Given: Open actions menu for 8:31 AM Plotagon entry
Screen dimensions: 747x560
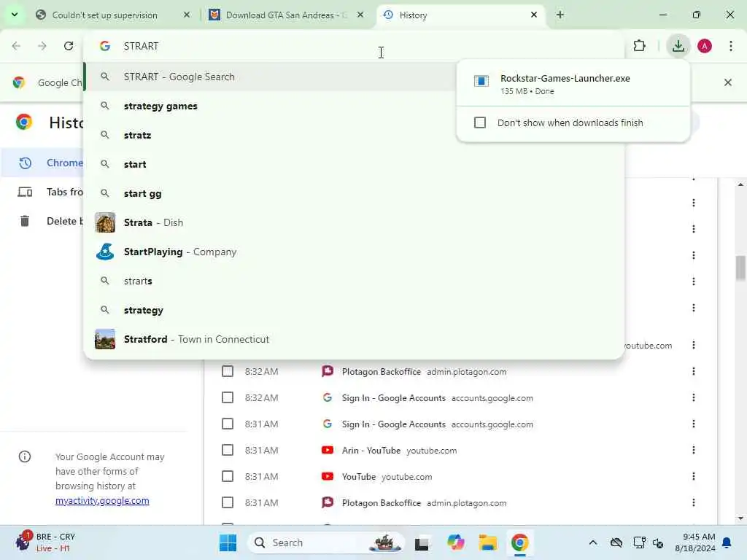Looking at the screenshot, I should tap(694, 502).
